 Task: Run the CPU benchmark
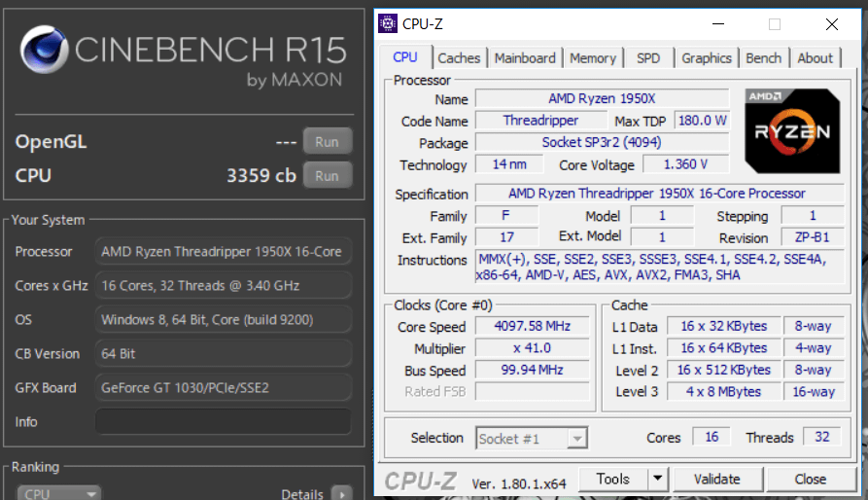pyautogui.click(x=327, y=176)
